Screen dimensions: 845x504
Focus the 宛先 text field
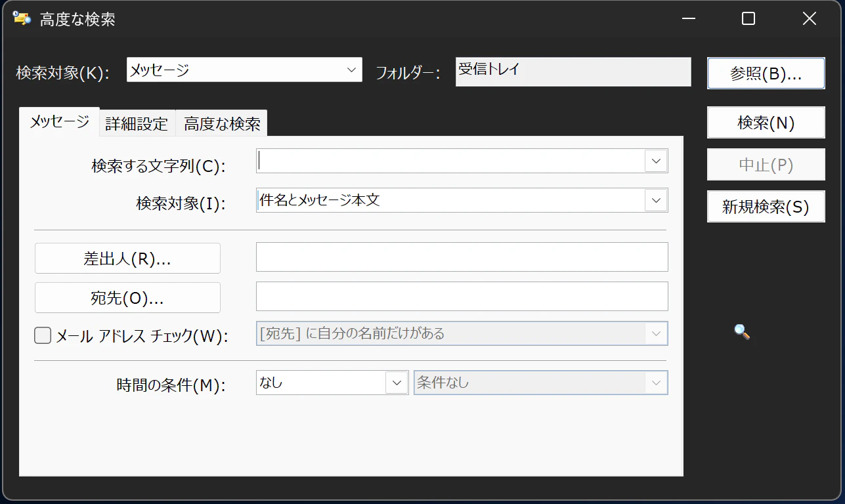point(462,297)
